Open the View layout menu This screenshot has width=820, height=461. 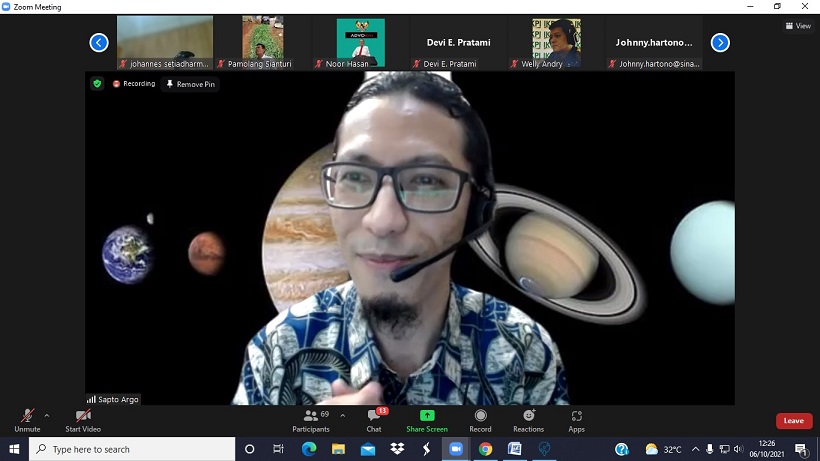tap(797, 26)
